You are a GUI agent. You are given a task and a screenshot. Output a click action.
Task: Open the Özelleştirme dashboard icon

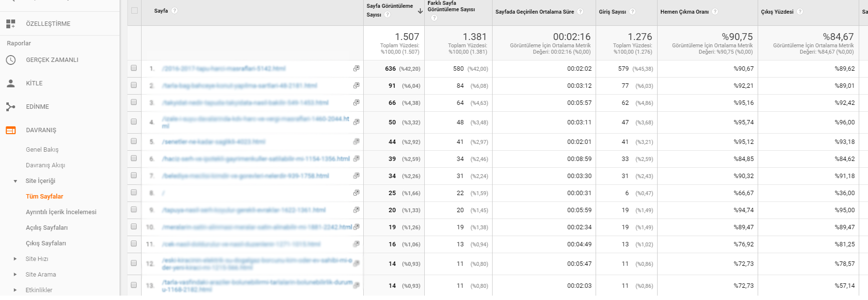[11, 23]
